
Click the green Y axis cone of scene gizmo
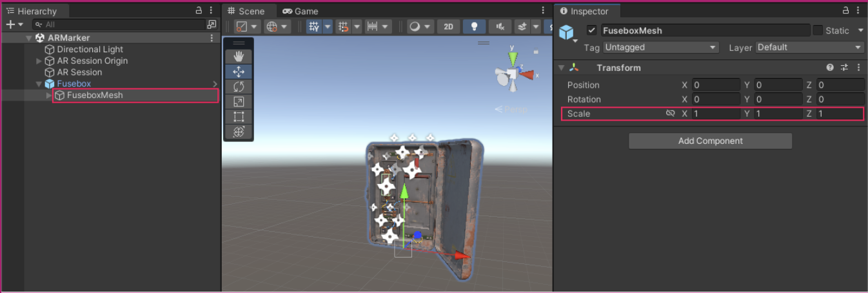[x=513, y=59]
